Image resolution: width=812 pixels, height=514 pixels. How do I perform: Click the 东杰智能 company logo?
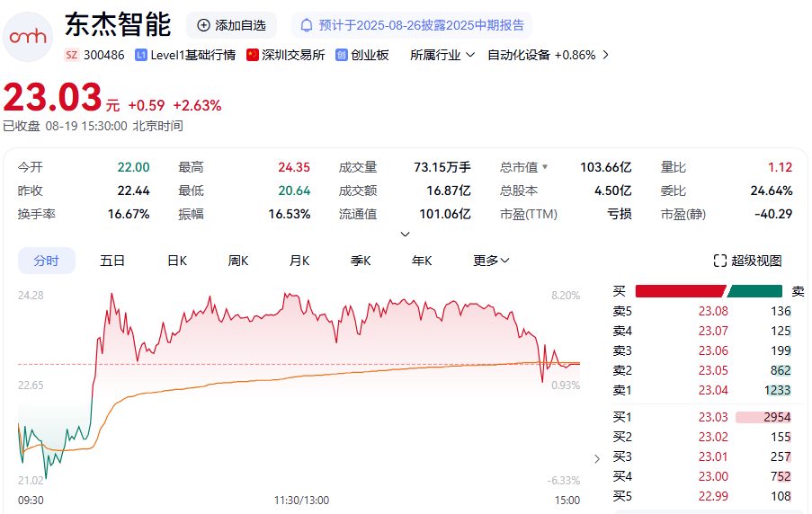click(29, 36)
